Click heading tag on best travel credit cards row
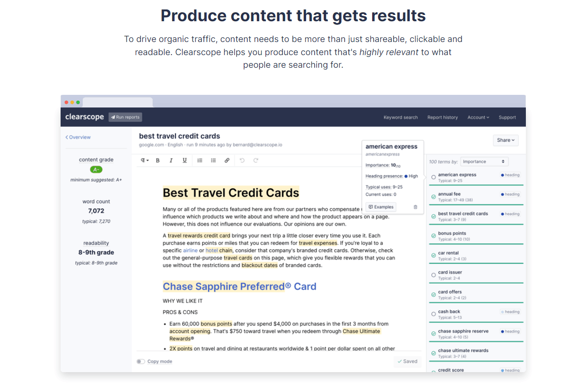This screenshot has width=586, height=392. pos(510,214)
